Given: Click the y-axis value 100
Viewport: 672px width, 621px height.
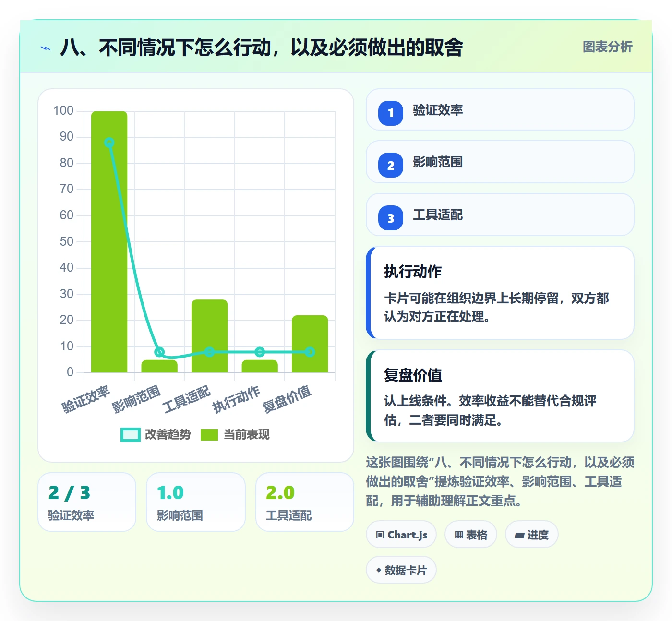Looking at the screenshot, I should (x=63, y=111).
